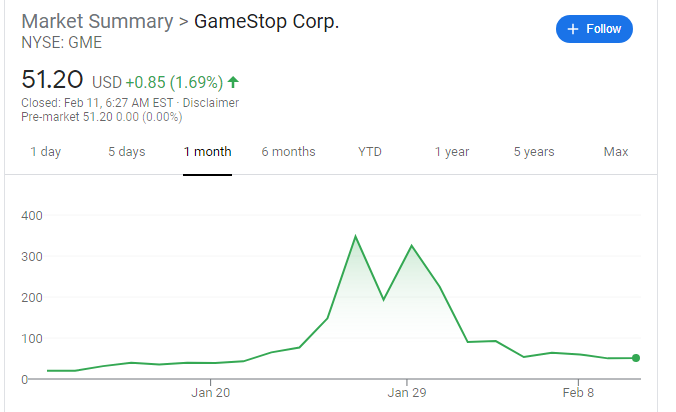Click the second chart peak at Jan 29
The image size is (676, 412).
click(x=412, y=246)
